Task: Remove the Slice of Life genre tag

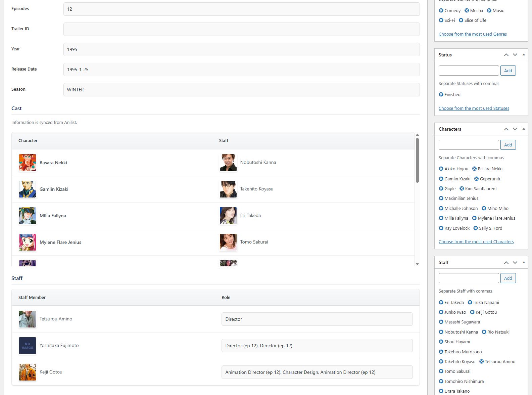Action: [x=461, y=20]
